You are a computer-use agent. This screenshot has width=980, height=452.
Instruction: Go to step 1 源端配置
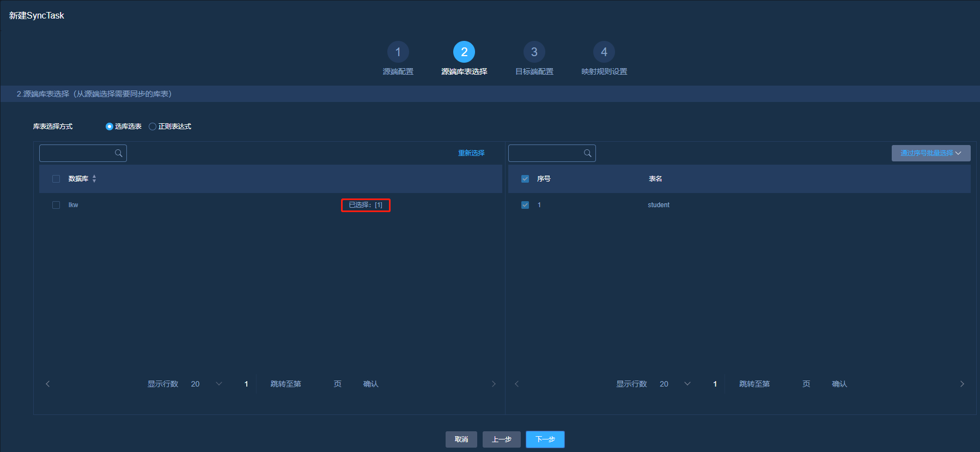[x=398, y=52]
